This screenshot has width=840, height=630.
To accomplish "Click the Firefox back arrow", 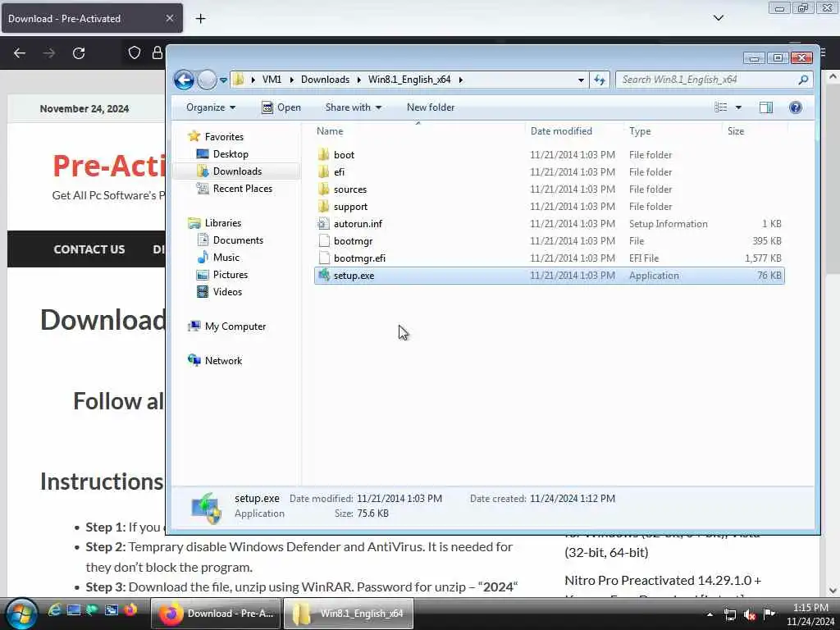I will tap(20, 53).
